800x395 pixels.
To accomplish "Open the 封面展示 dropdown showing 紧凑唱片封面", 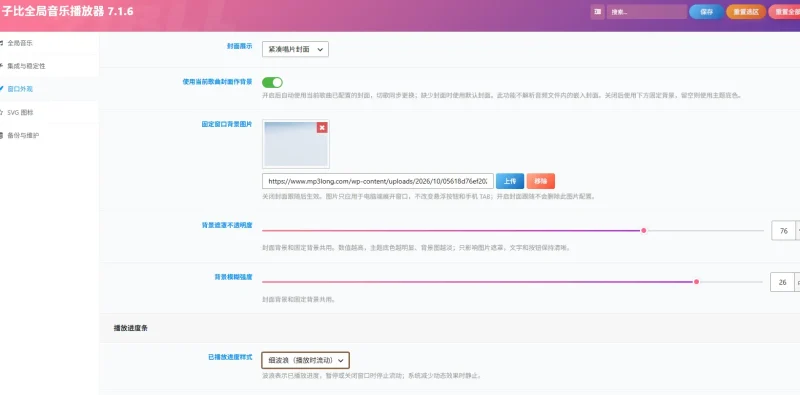I will [x=295, y=49].
